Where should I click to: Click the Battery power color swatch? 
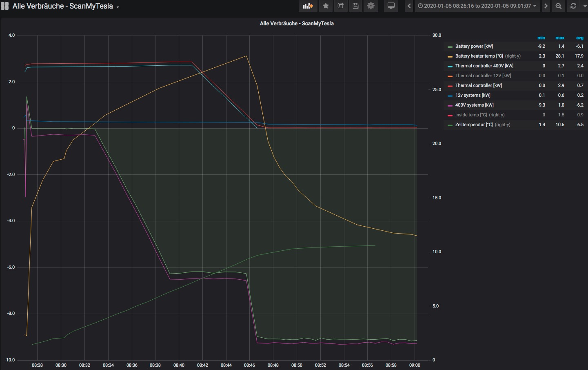tap(450, 47)
